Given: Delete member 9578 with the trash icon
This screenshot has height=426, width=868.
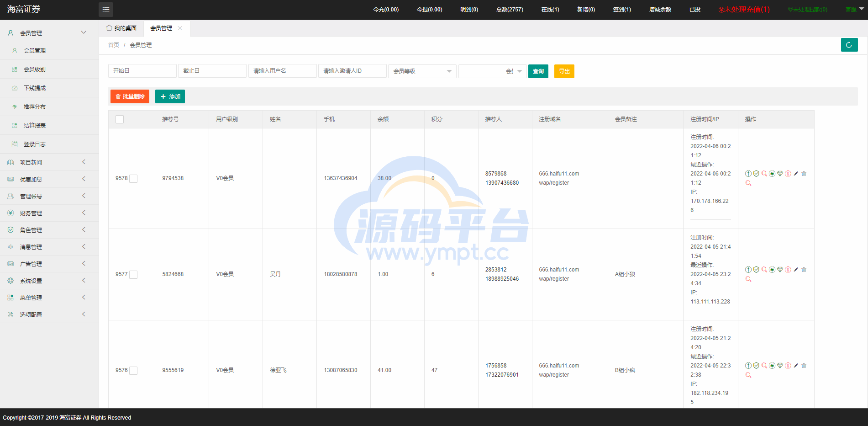Looking at the screenshot, I should click(804, 174).
